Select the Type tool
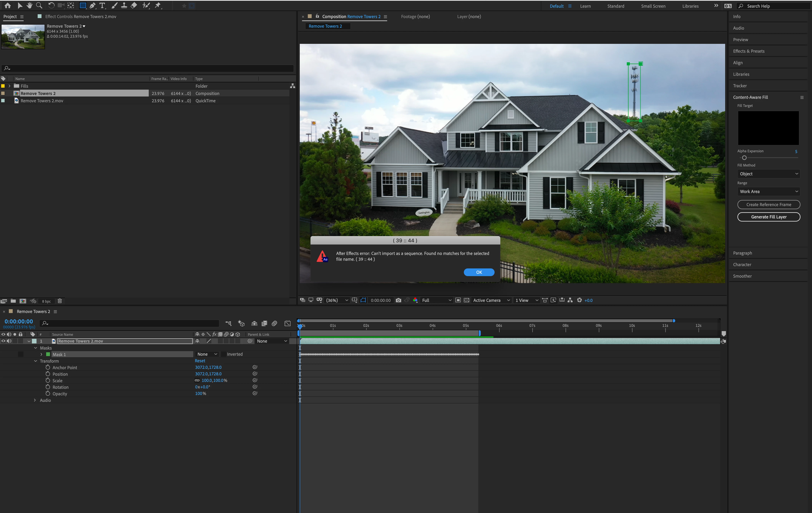Image resolution: width=812 pixels, height=513 pixels. (102, 5)
